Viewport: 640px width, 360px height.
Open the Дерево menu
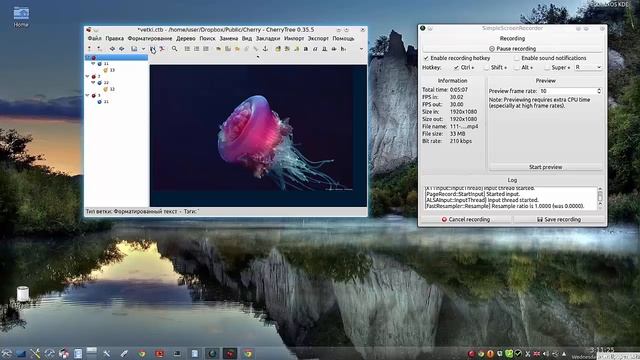186,38
